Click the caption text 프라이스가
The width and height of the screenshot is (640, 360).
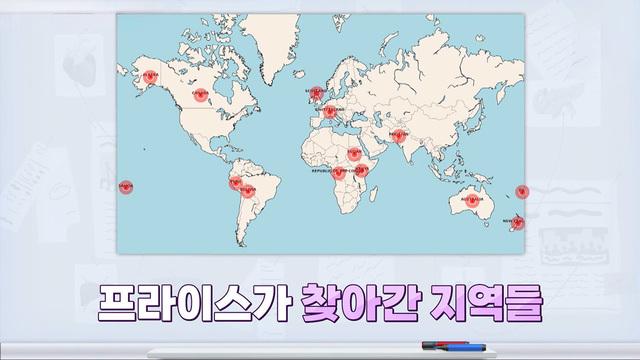pos(195,302)
